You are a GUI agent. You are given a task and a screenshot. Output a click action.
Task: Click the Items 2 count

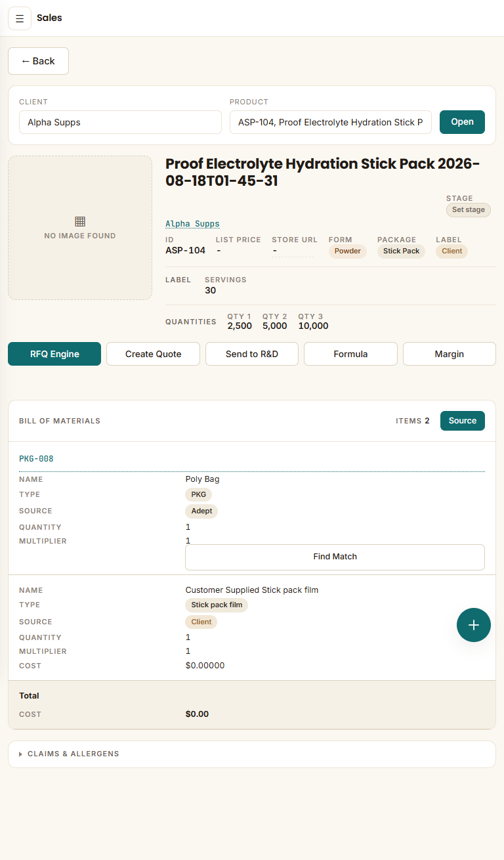pyautogui.click(x=413, y=421)
